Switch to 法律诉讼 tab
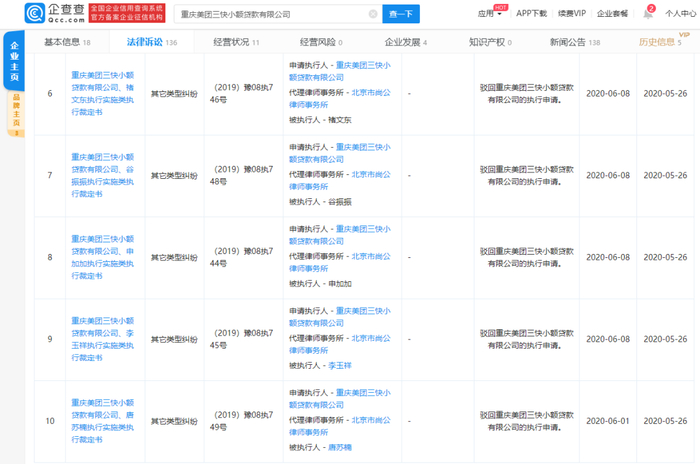The image size is (700, 464). [152, 42]
